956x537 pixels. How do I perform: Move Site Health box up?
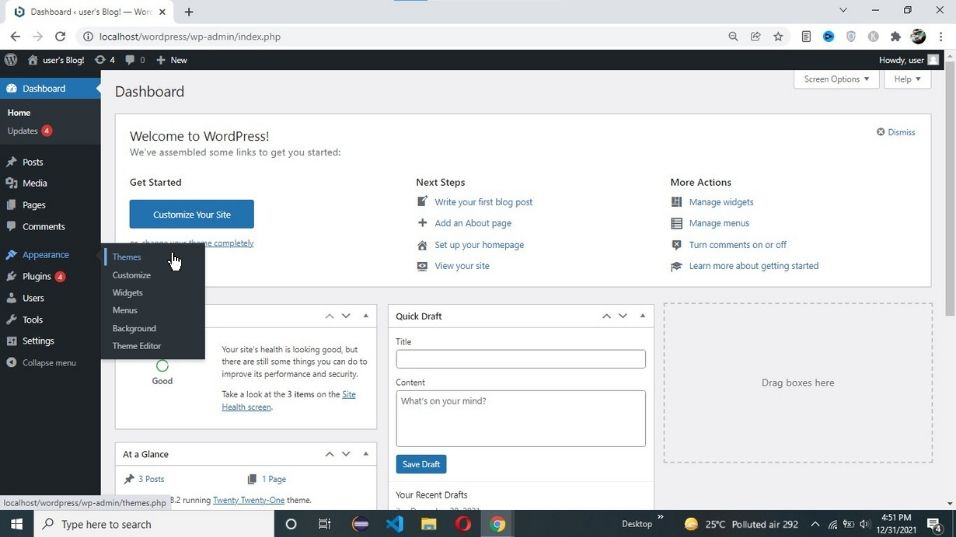[x=329, y=316]
